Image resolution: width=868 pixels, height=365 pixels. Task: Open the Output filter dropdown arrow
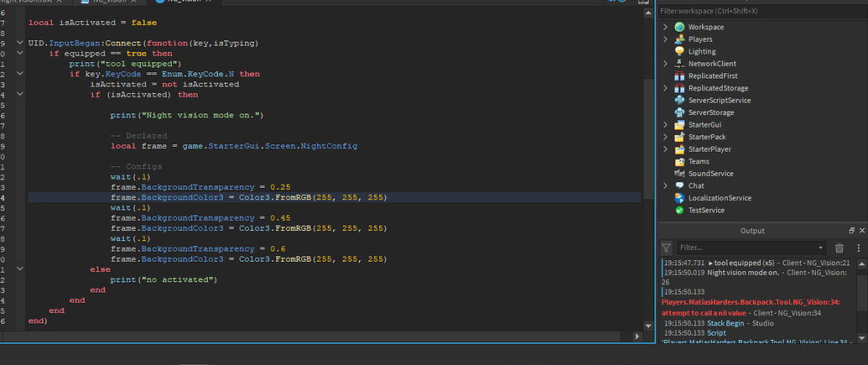tap(820, 248)
